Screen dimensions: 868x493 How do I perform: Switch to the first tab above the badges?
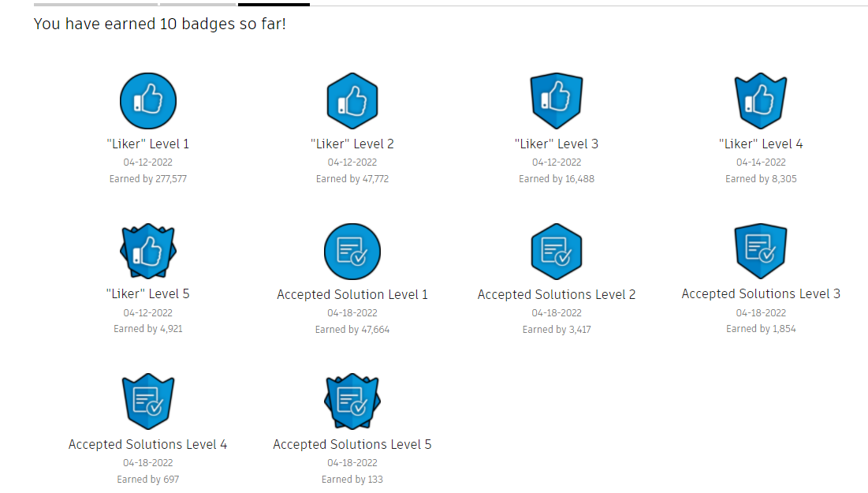[95, 3]
